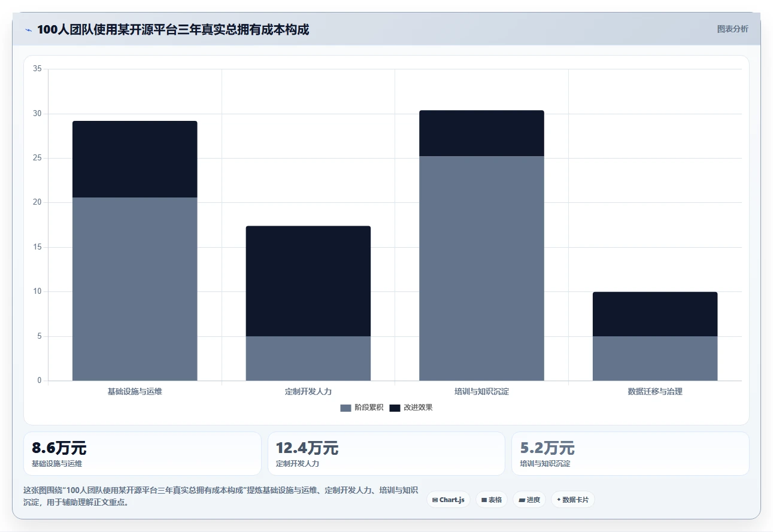773x532 pixels.
Task: Select the 数据卡片 tag chip
Action: click(573, 500)
